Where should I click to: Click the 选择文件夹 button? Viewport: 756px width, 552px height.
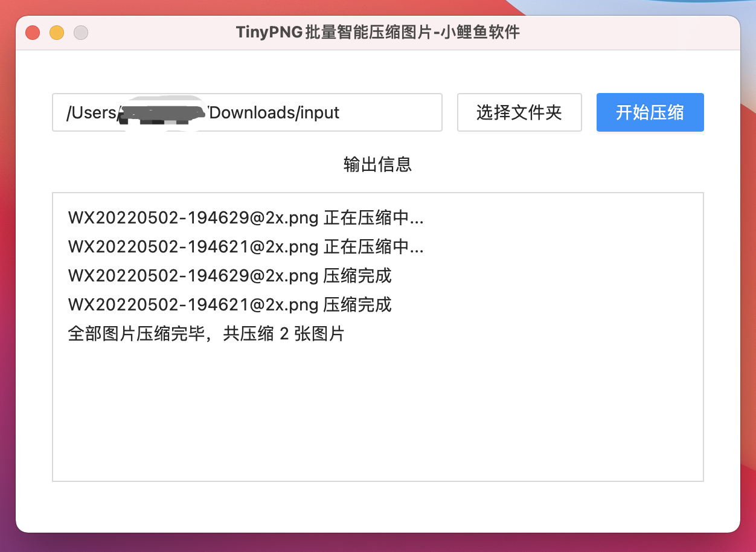[x=519, y=112]
